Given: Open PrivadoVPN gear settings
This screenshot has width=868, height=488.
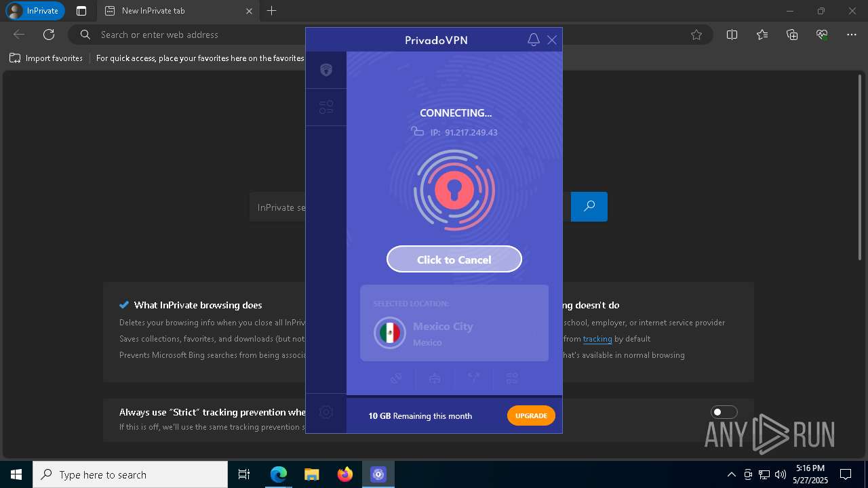Looking at the screenshot, I should [x=326, y=412].
